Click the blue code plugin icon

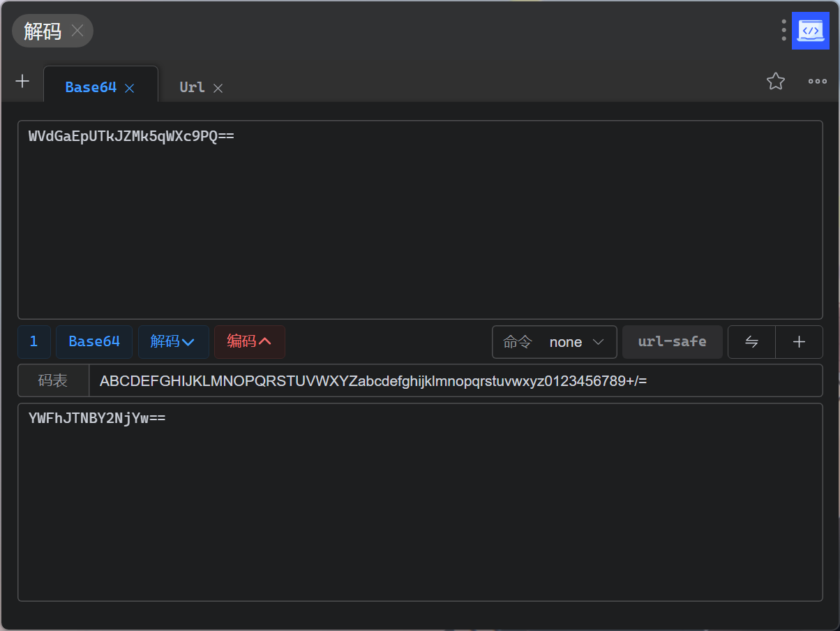(x=811, y=31)
